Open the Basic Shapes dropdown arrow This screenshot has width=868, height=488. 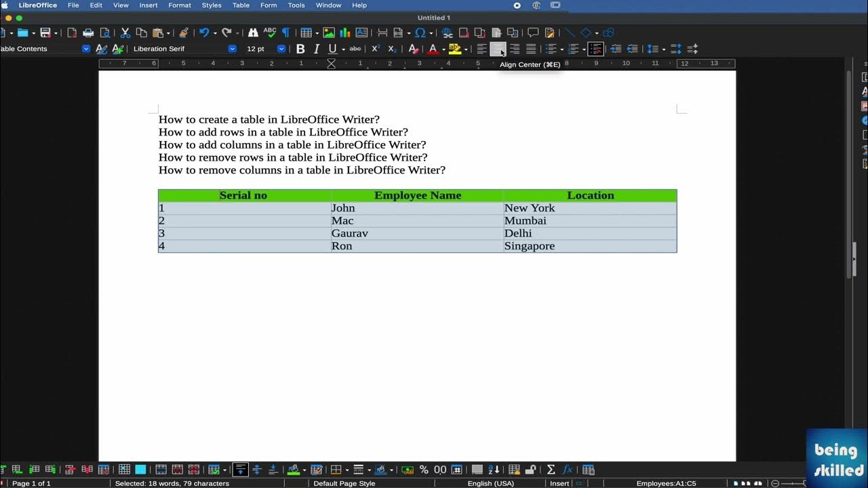[x=597, y=33]
